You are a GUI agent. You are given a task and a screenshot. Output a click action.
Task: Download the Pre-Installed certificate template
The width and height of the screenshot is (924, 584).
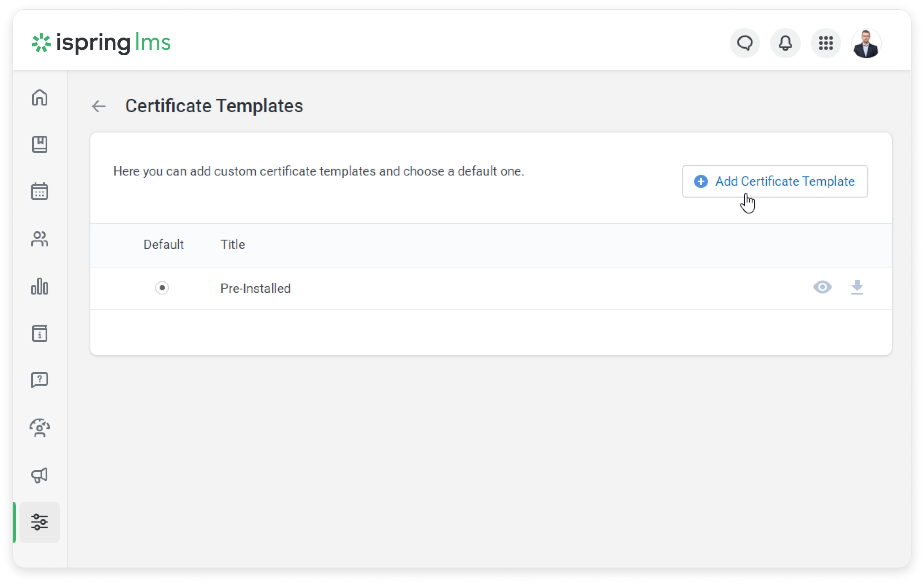pos(857,287)
